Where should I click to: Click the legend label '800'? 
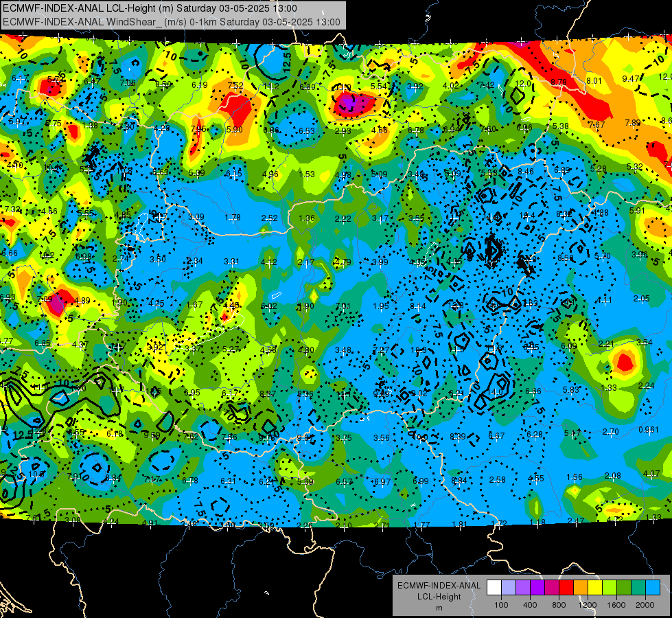[x=559, y=605]
